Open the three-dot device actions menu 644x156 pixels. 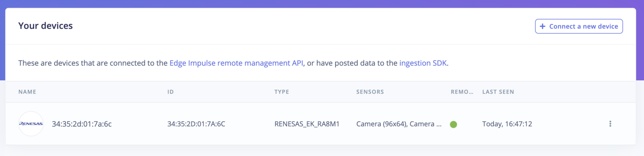click(610, 124)
